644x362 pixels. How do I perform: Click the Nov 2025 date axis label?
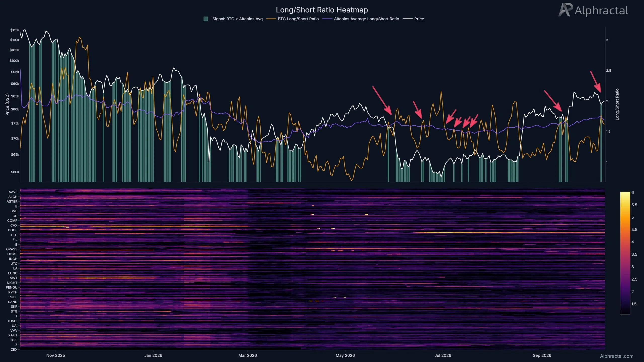click(x=56, y=355)
